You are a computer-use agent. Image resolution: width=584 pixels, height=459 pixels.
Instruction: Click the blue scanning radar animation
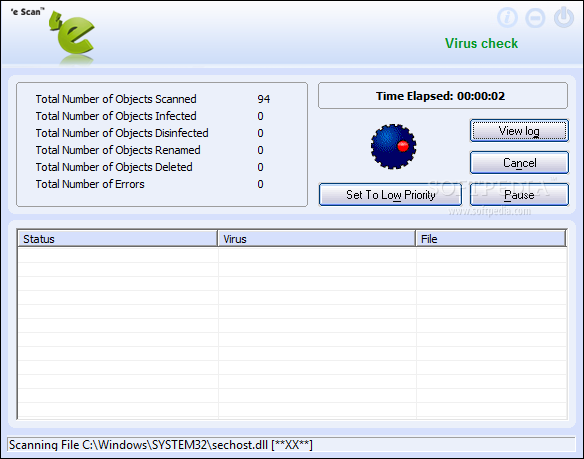(x=393, y=146)
